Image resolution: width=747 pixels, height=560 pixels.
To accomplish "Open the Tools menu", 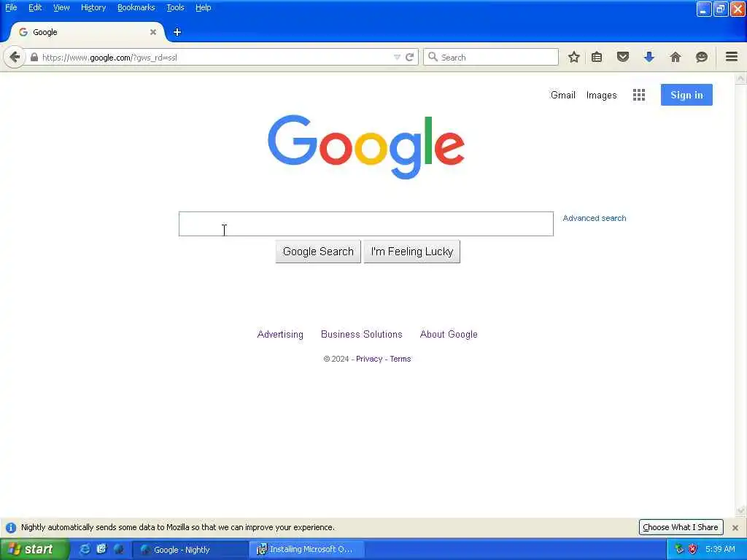I will pyautogui.click(x=175, y=7).
